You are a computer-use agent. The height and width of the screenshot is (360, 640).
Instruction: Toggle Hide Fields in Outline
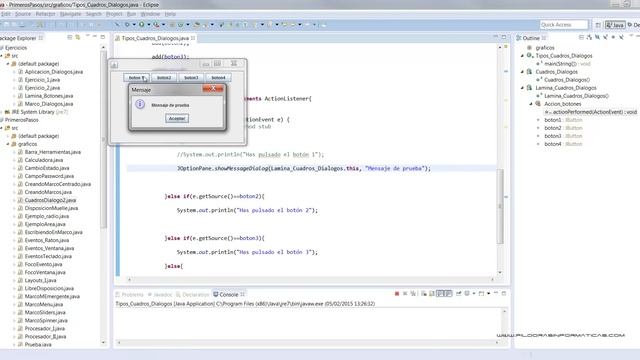[x=597, y=38]
